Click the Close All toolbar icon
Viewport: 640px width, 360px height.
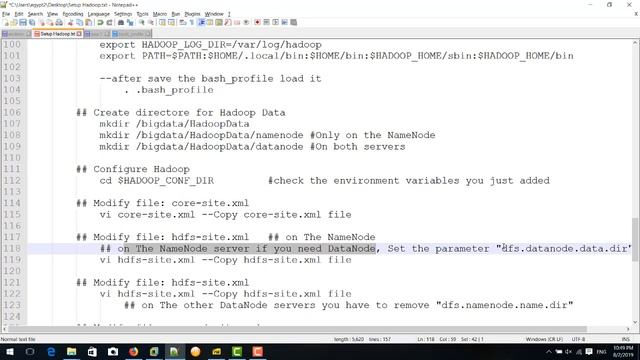pos(50,22)
